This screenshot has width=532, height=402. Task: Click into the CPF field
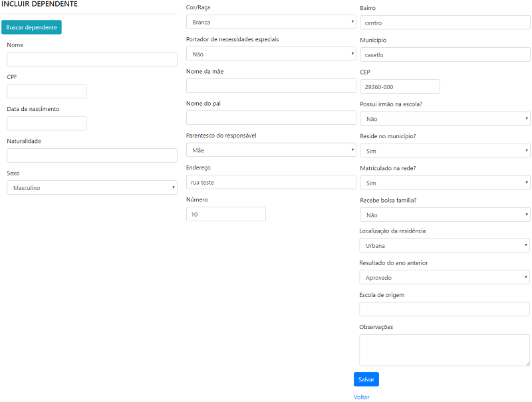[x=47, y=91]
